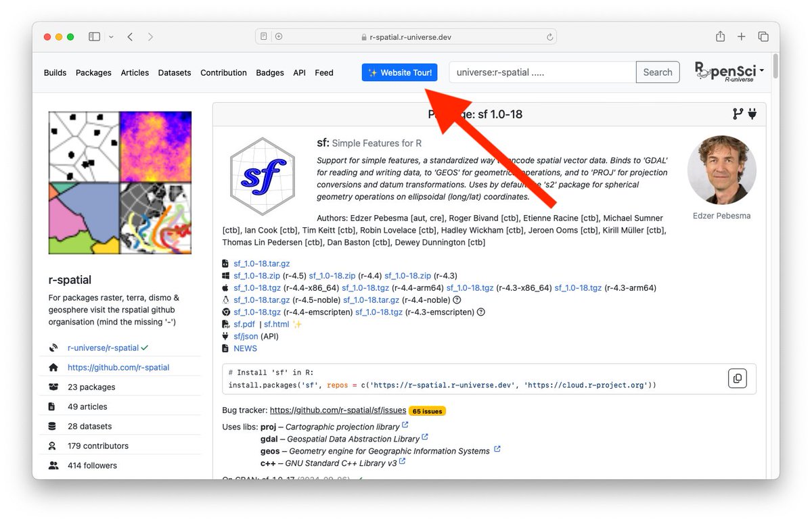Screen dimensions: 812x522
Task: Open external link for geos library
Action: pos(497,449)
